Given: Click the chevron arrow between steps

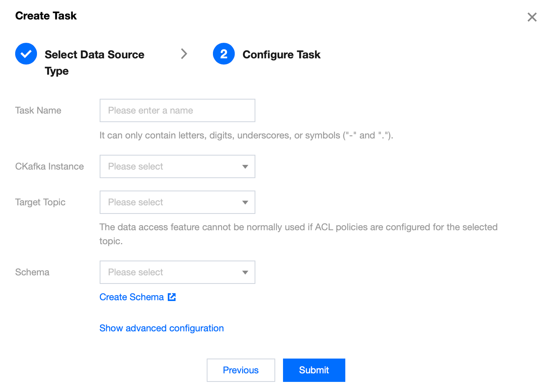Looking at the screenshot, I should coord(184,54).
